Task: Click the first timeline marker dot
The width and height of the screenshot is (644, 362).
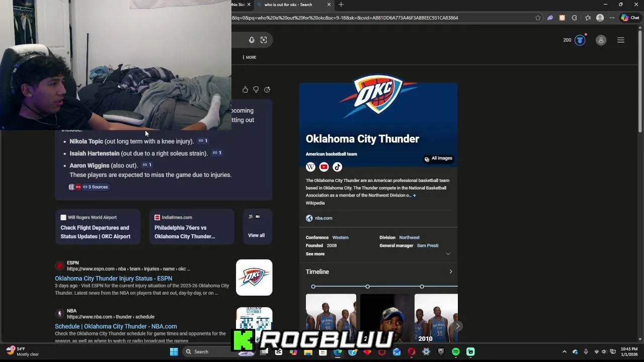Action: click(313, 287)
